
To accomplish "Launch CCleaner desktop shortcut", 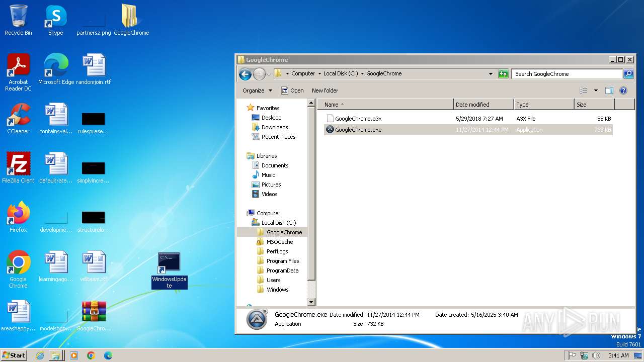I will [x=18, y=119].
